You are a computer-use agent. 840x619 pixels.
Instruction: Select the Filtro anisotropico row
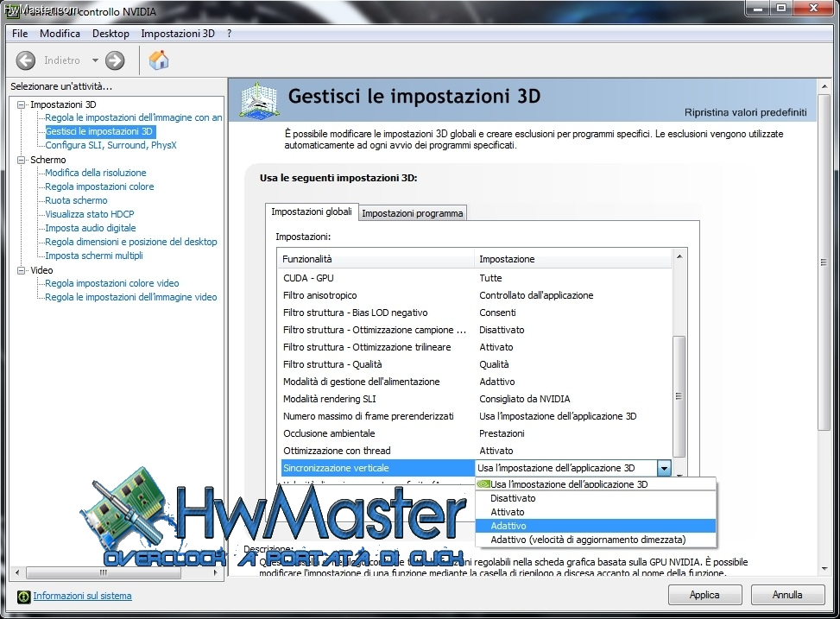point(476,295)
